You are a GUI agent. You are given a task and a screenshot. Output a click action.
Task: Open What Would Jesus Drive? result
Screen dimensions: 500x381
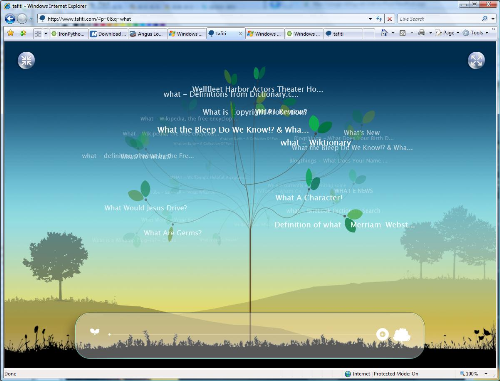(x=146, y=208)
